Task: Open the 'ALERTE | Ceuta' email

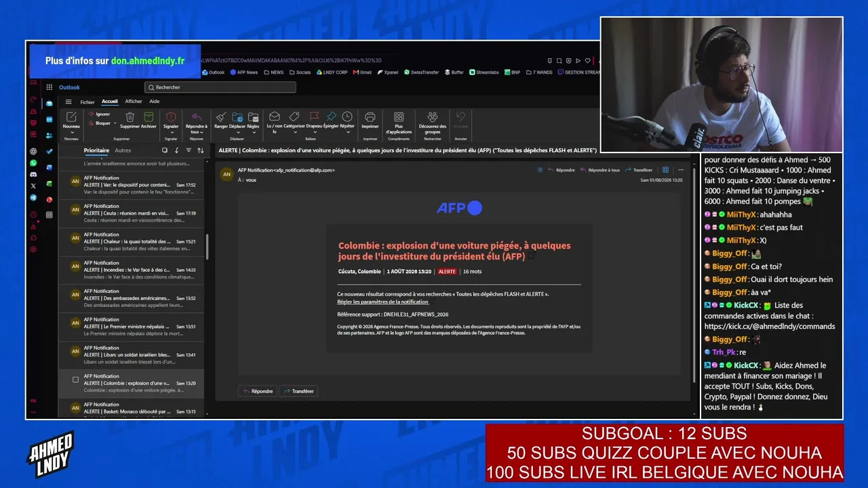Action: [132, 213]
